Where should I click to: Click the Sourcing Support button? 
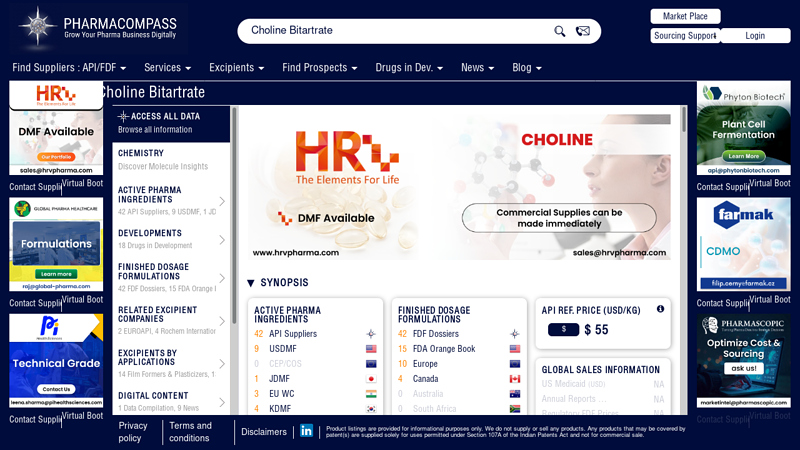(685, 36)
